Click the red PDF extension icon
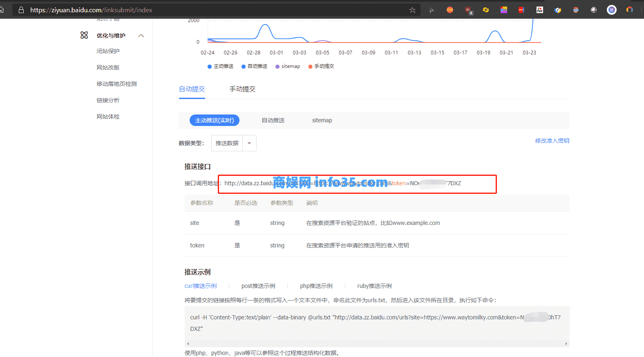The image size is (644, 357). (521, 10)
